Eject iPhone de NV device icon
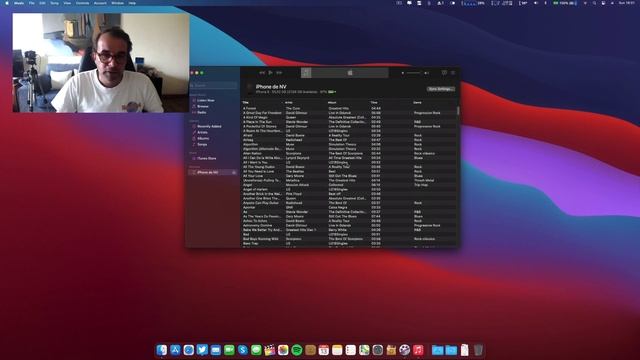 pyautogui.click(x=234, y=172)
